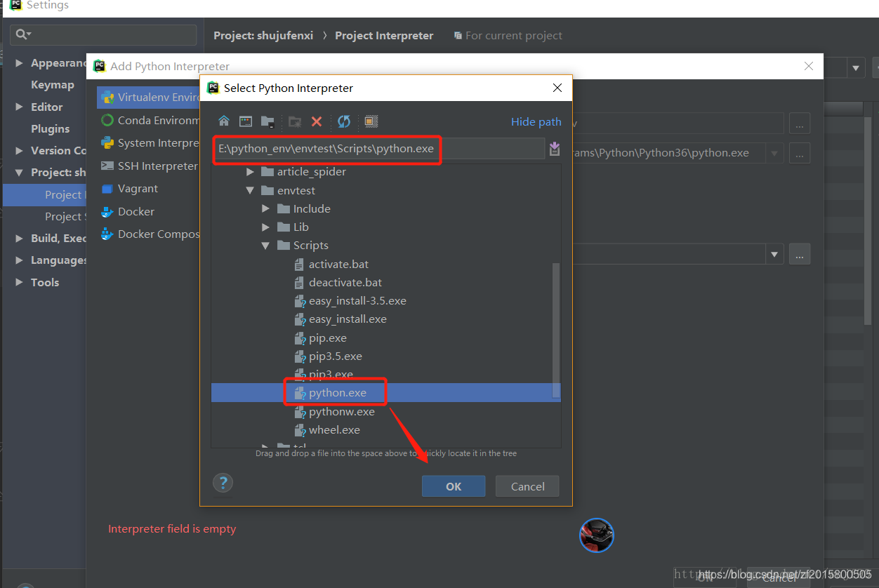Click 'Project: shujufenxi' breadcrumb
The image size is (879, 588).
(263, 35)
